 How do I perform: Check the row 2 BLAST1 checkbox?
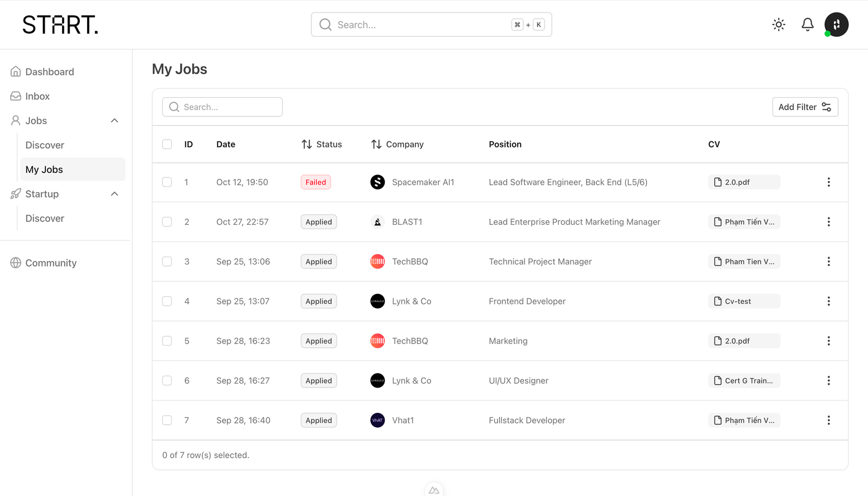pyautogui.click(x=167, y=222)
